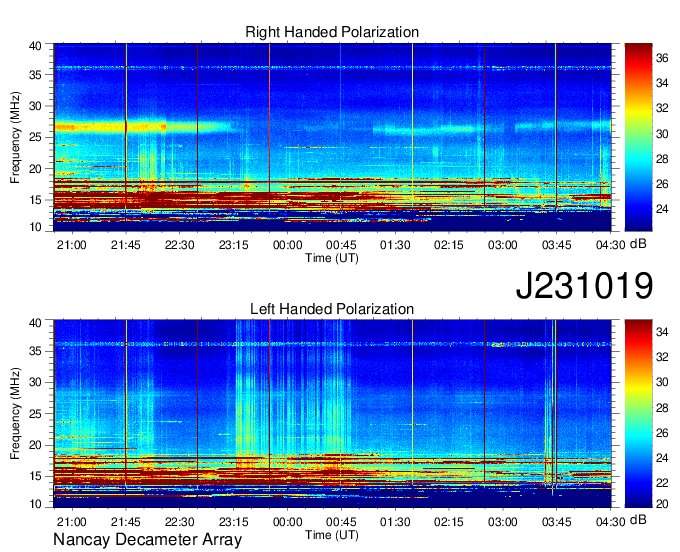Select 04:30 time tick on Right Handed plot
Screen dimensions: 680x552
pyautogui.click(x=611, y=245)
